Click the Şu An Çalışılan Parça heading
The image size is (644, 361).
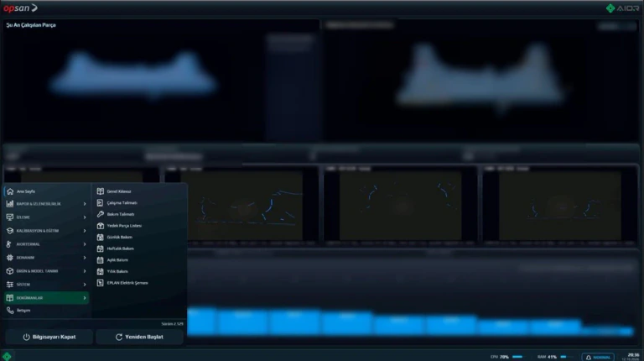[31, 25]
